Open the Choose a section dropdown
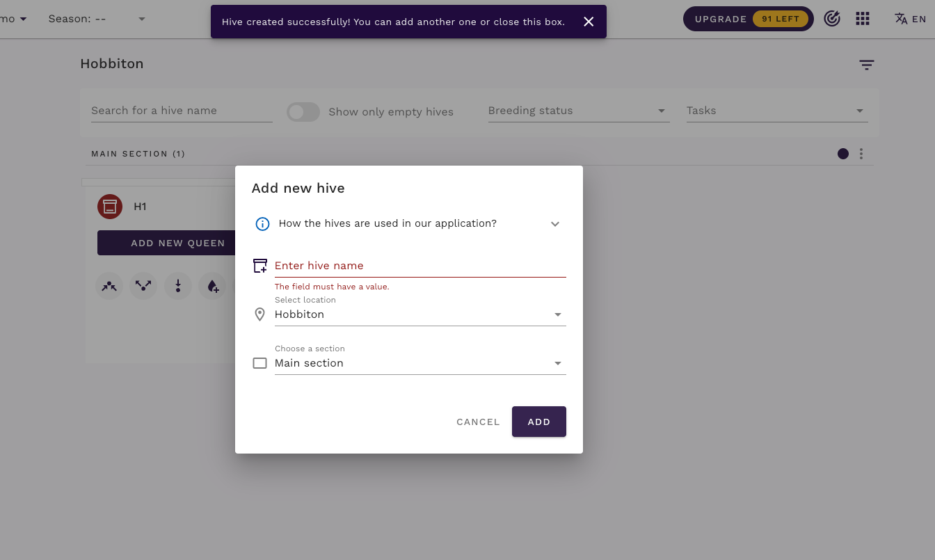935x560 pixels. [419, 363]
